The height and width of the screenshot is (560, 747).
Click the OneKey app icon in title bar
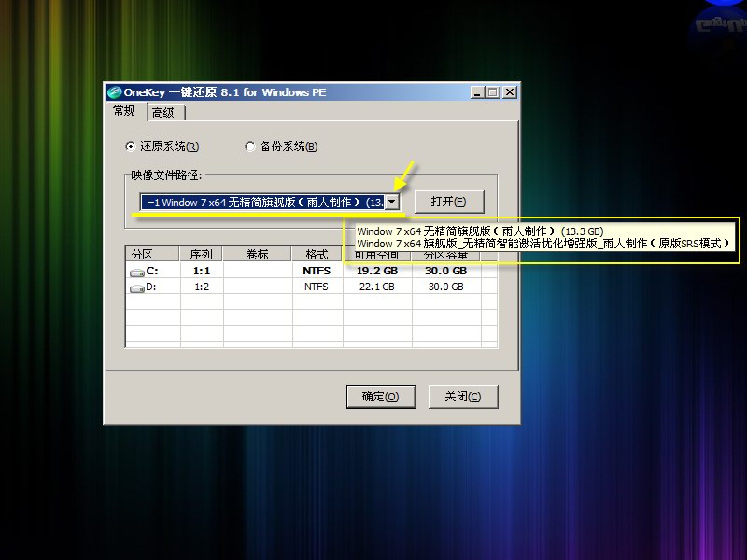[x=114, y=92]
